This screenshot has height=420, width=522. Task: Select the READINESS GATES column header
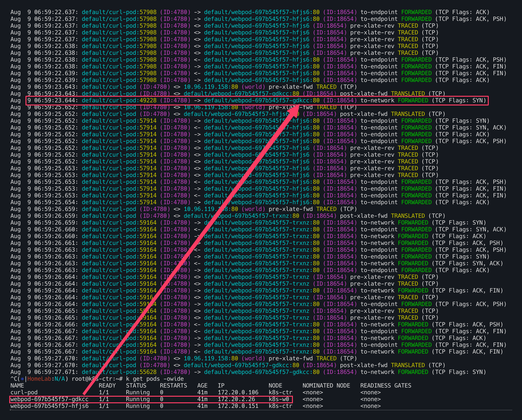tap(386, 386)
